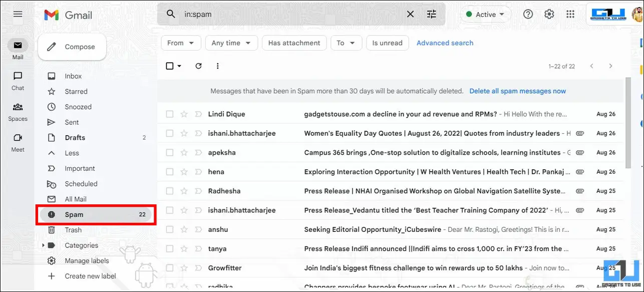Mark the Growfitter email as important
644x292 pixels.
(x=198, y=268)
